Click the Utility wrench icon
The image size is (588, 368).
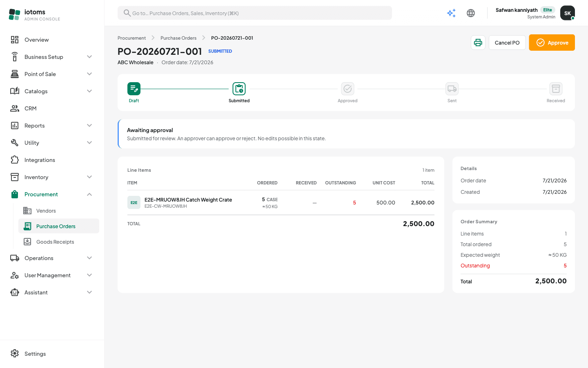tap(15, 143)
